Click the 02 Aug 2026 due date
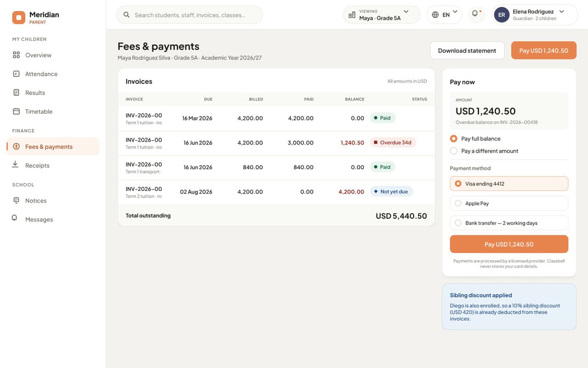Screen dimensions: 588x368 196,192
